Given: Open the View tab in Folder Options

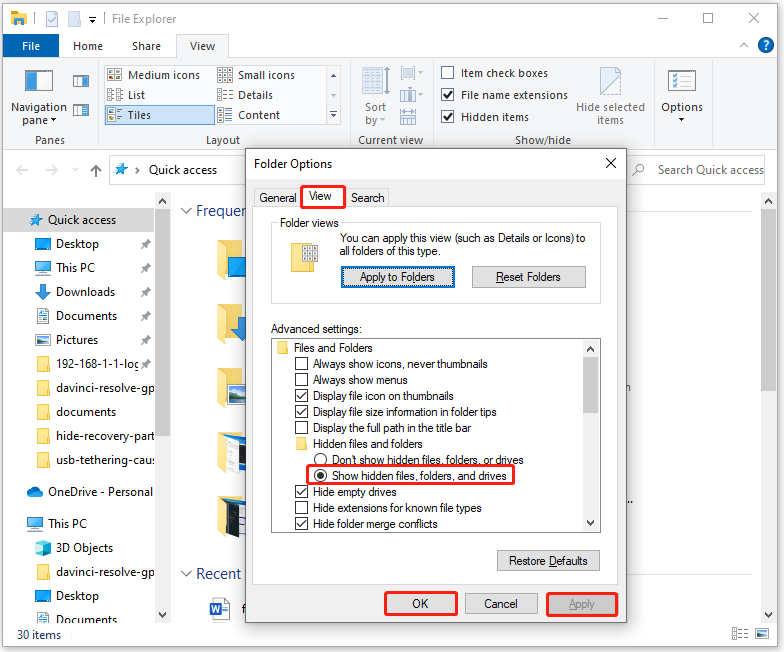Looking at the screenshot, I should coord(320,196).
